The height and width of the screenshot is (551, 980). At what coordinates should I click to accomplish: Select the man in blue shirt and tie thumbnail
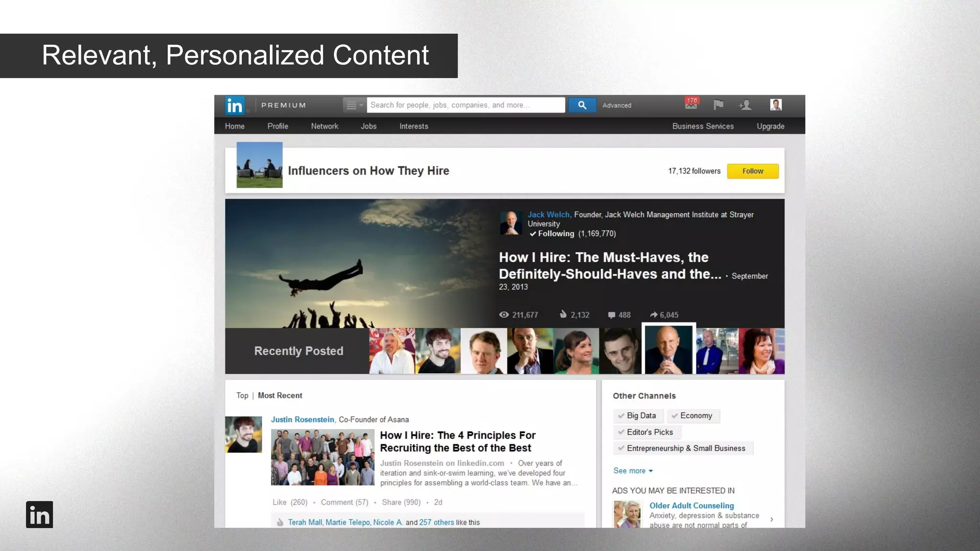pos(717,351)
